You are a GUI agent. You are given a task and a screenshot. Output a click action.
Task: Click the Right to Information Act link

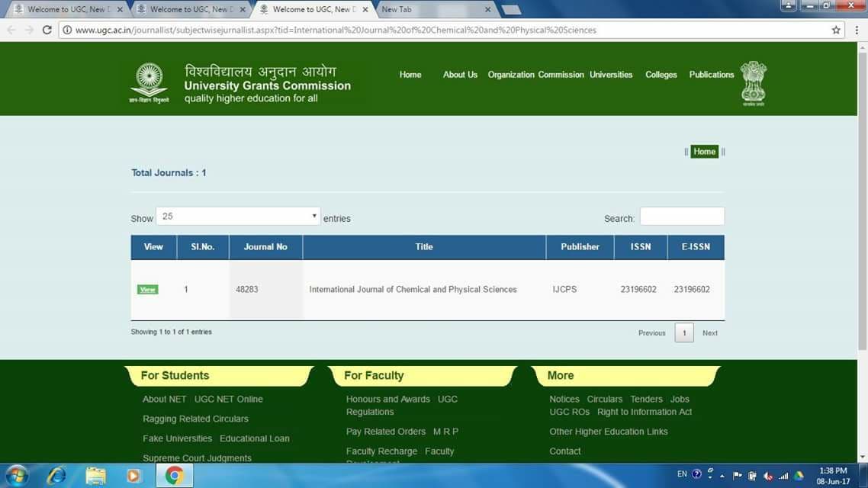pyautogui.click(x=645, y=412)
